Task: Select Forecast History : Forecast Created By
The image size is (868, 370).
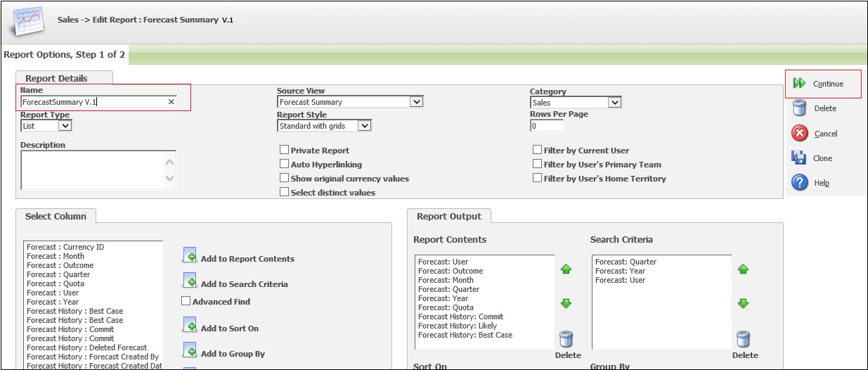Action: point(92,357)
